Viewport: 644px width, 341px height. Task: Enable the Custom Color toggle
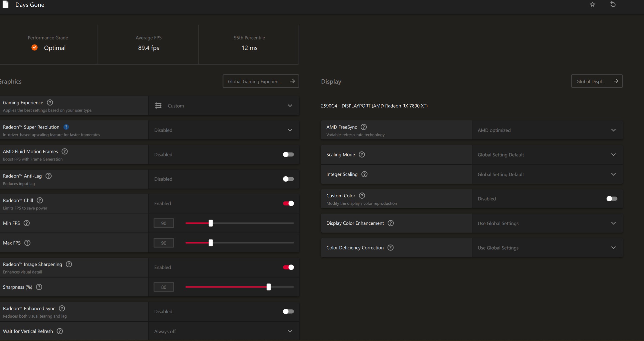click(612, 199)
